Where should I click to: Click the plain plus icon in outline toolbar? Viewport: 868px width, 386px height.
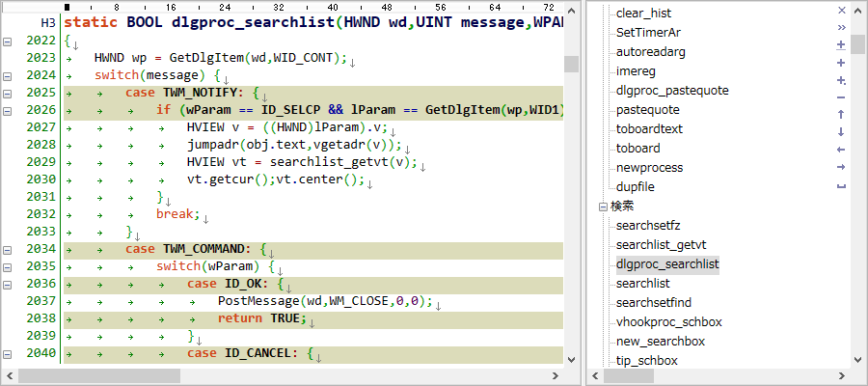click(x=841, y=62)
